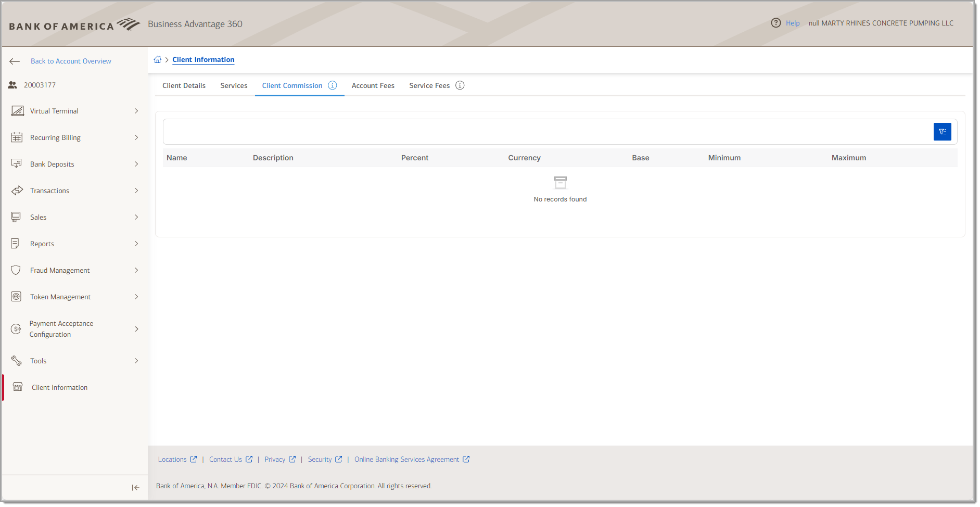Open the Fraud Management shield icon
The height and width of the screenshot is (507, 980).
point(16,270)
